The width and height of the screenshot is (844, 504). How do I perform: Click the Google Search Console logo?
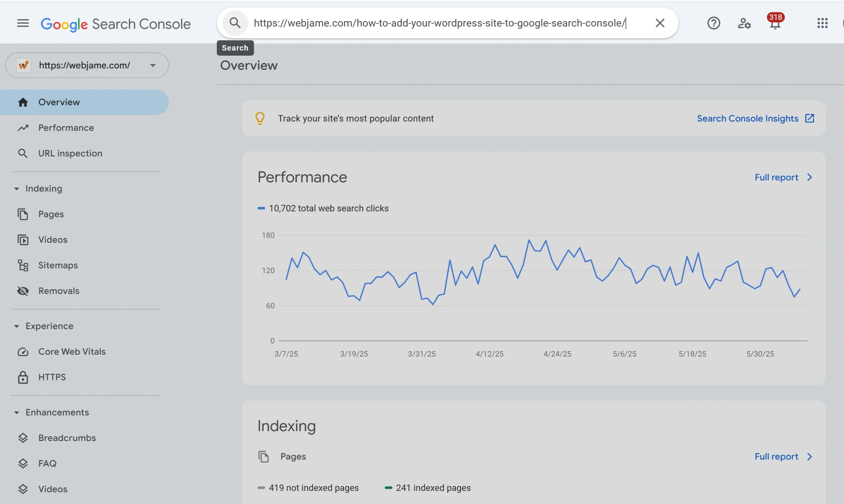tap(115, 24)
